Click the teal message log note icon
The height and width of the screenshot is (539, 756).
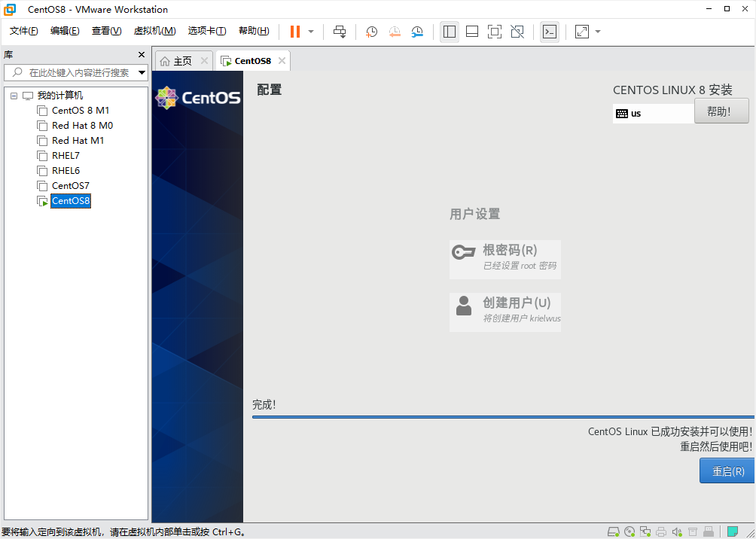click(x=732, y=531)
